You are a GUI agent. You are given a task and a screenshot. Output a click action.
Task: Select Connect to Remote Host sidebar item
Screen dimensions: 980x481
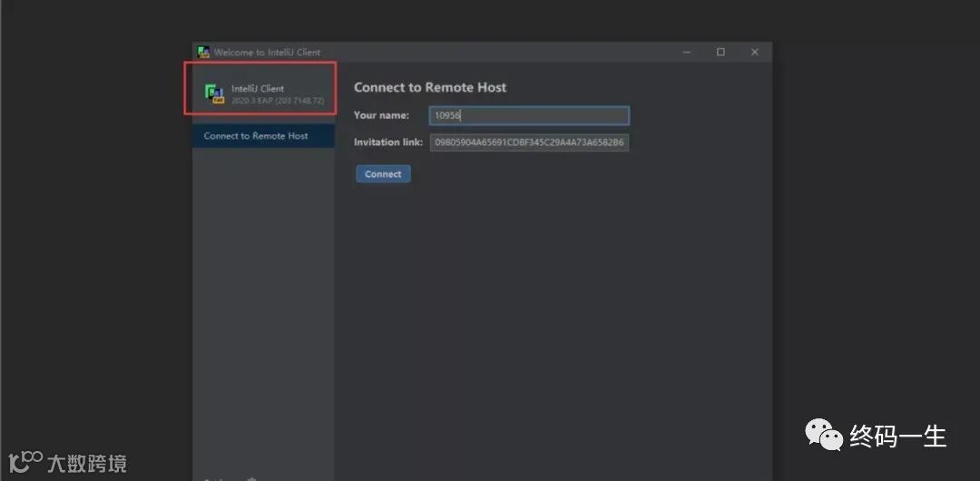[263, 136]
